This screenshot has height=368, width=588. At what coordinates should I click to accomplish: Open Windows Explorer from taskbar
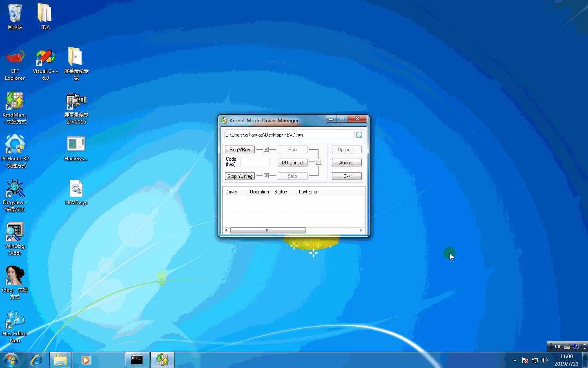(x=60, y=360)
